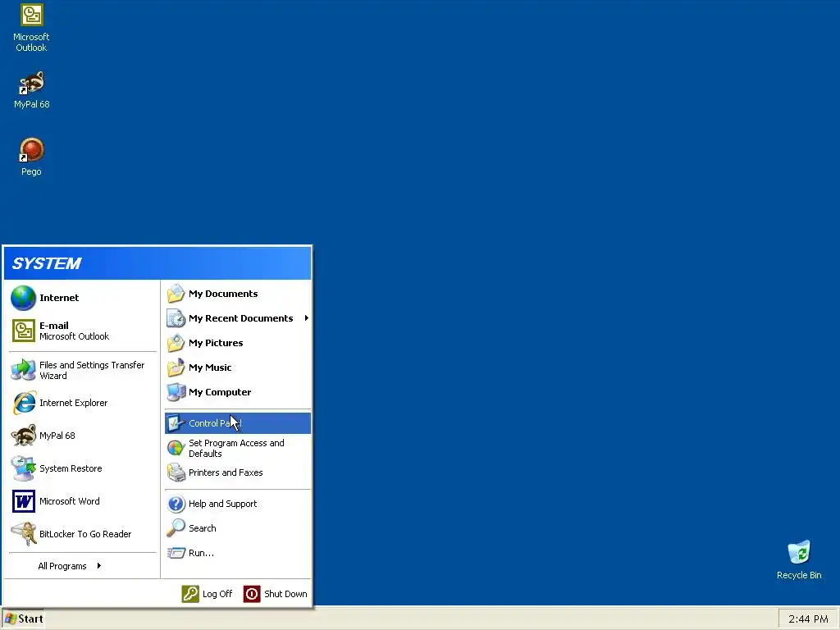Viewport: 840px width, 630px height.
Task: Open BitLocker To Go Reader entry
Action: (x=83, y=534)
